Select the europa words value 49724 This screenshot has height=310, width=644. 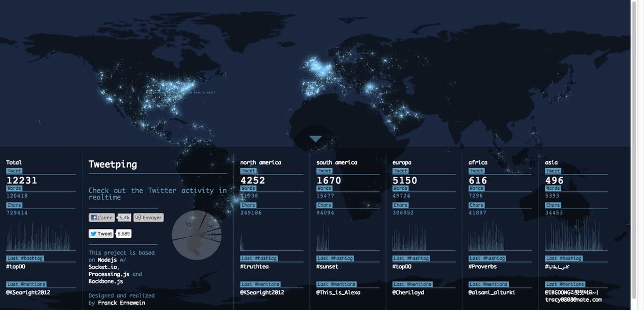coord(401,196)
